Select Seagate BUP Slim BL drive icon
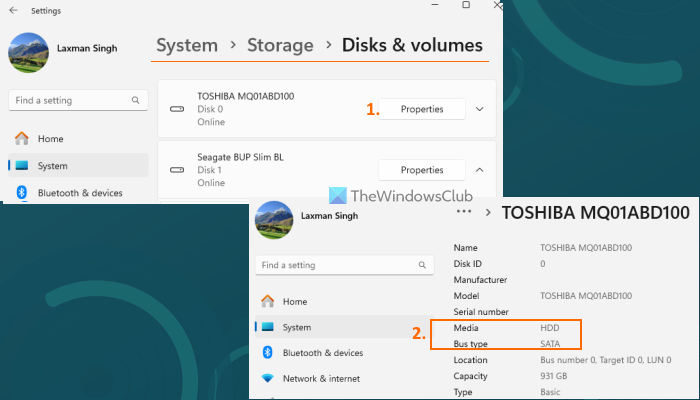The width and height of the screenshot is (700, 400). tap(177, 170)
